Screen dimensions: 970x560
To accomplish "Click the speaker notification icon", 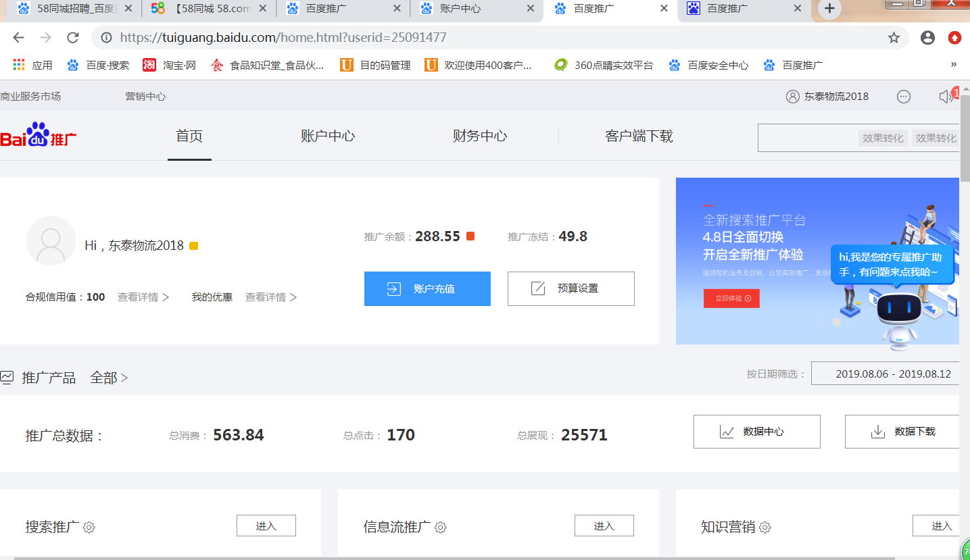I will click(x=946, y=97).
